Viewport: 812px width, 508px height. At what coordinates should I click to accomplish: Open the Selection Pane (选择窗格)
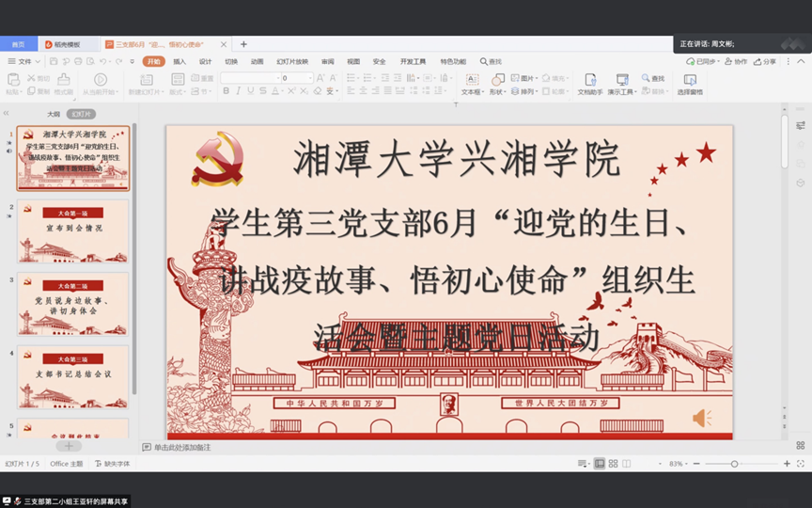coord(690,84)
